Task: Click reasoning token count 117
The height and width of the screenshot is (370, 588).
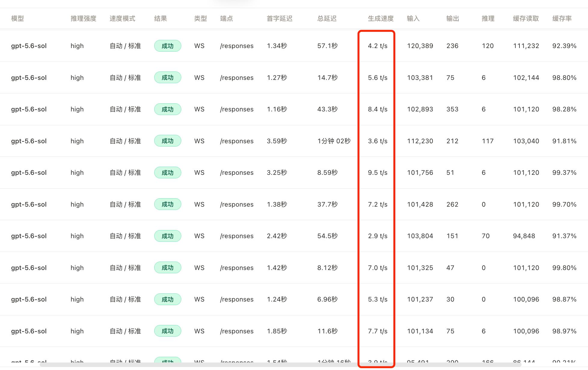Action: [488, 141]
